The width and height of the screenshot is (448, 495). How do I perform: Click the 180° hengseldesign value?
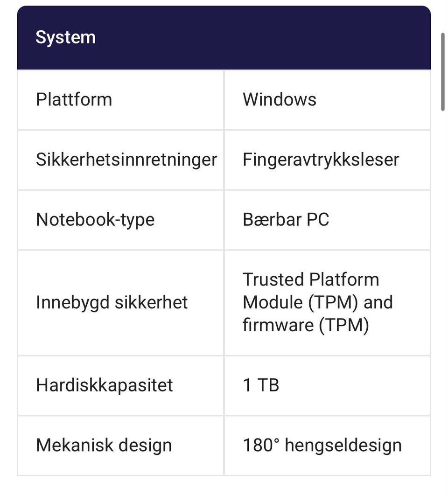(x=322, y=446)
